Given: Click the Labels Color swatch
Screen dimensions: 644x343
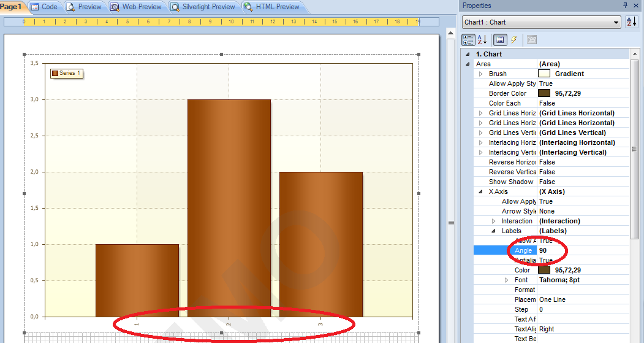Looking at the screenshot, I should coord(544,270).
